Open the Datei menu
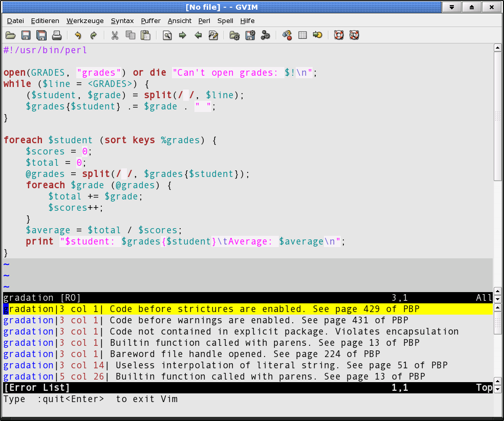The image size is (504, 421). tap(15, 21)
